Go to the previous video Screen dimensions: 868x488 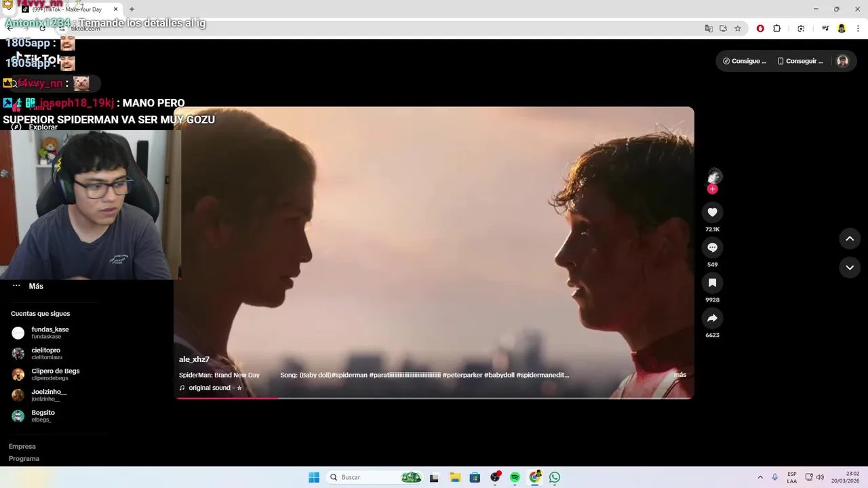click(850, 239)
